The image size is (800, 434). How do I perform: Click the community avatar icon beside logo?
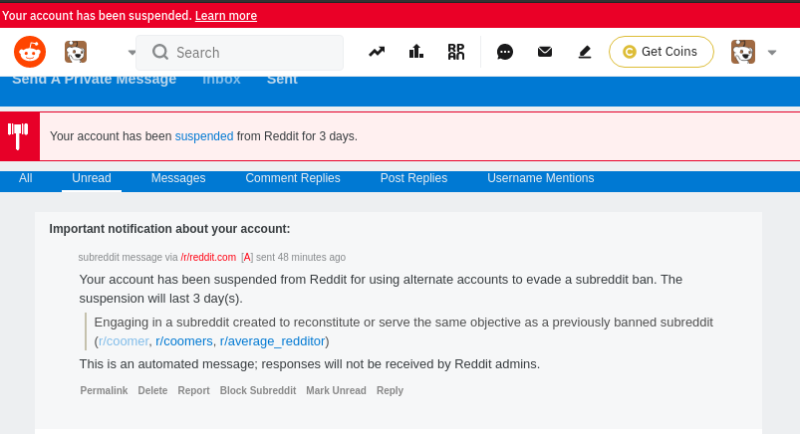coord(76,52)
